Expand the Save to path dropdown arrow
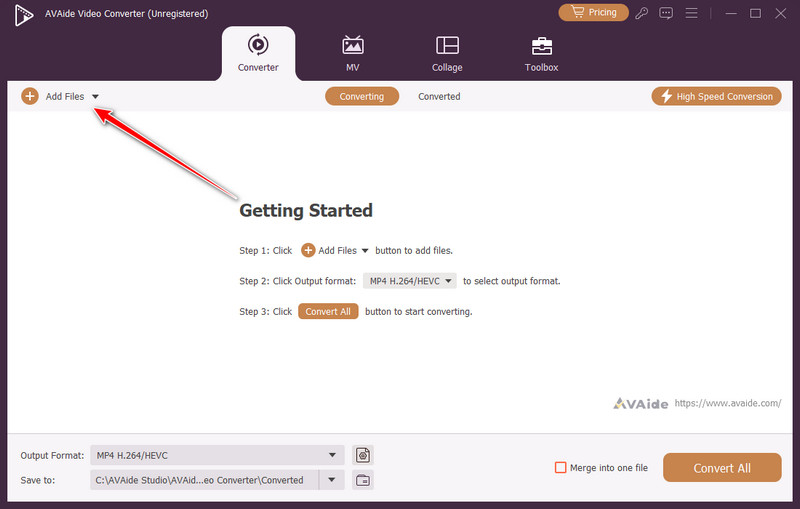 (332, 480)
